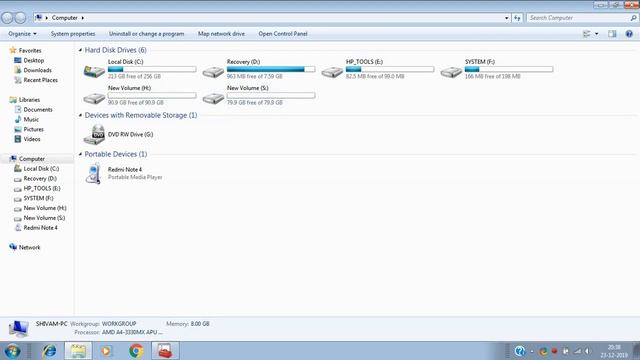Launch Google Chrome from taskbar
The width and height of the screenshot is (640, 360).
136,351
